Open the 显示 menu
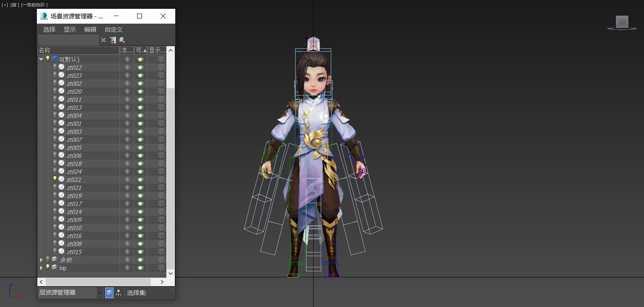The height and width of the screenshot is (307, 644). [70, 30]
